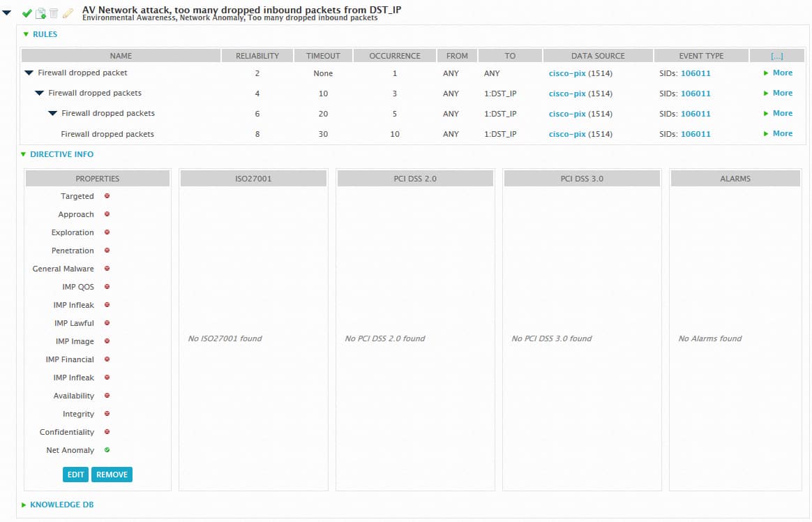Open SID 106011 in the first rule row

coord(696,73)
